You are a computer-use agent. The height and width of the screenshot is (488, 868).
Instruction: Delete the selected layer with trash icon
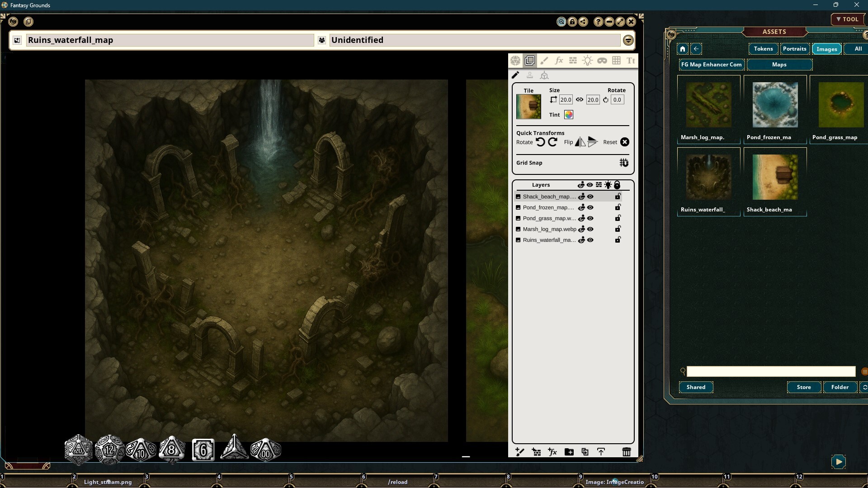627,452
